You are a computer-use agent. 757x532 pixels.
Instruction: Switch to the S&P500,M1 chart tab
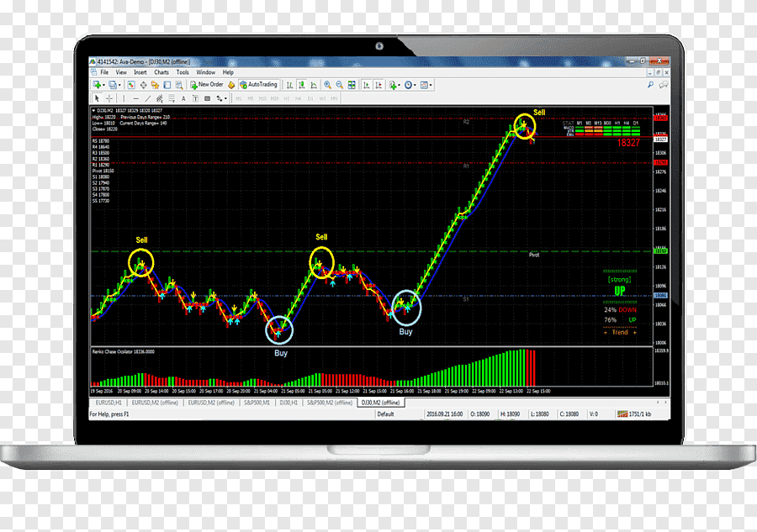pyautogui.click(x=257, y=403)
